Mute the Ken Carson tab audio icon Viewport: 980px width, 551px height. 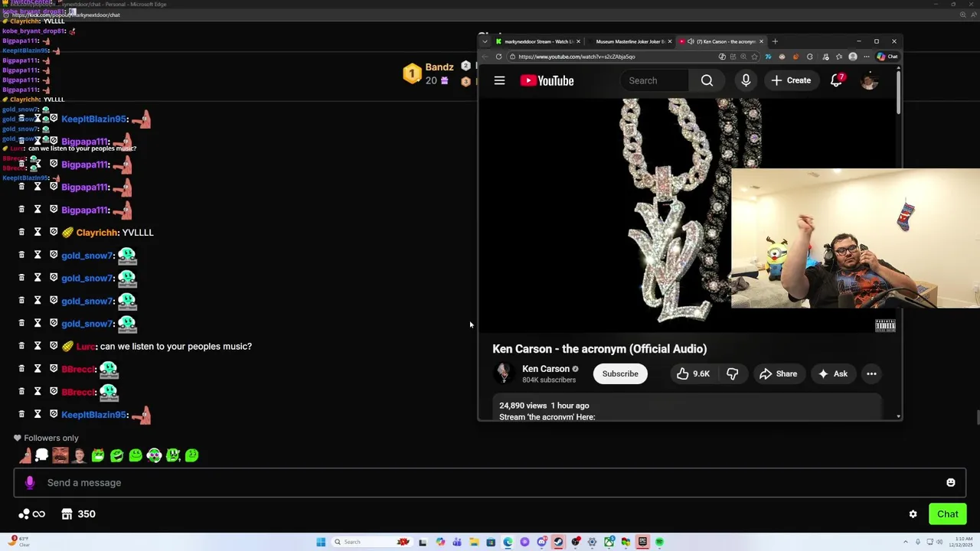click(x=691, y=41)
